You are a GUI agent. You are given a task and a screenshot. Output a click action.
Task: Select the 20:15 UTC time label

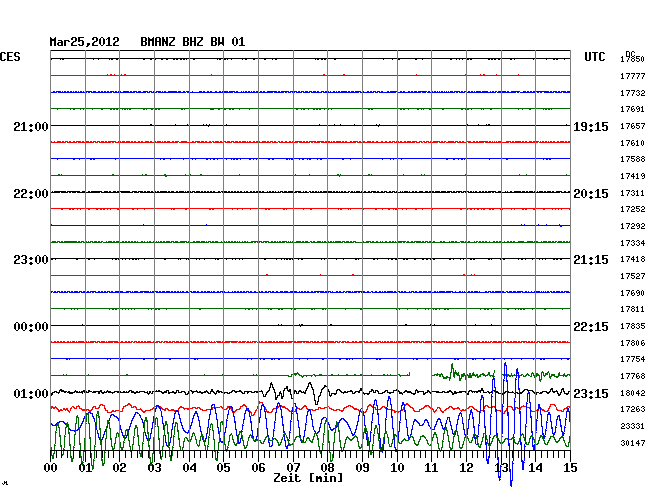[x=591, y=194]
